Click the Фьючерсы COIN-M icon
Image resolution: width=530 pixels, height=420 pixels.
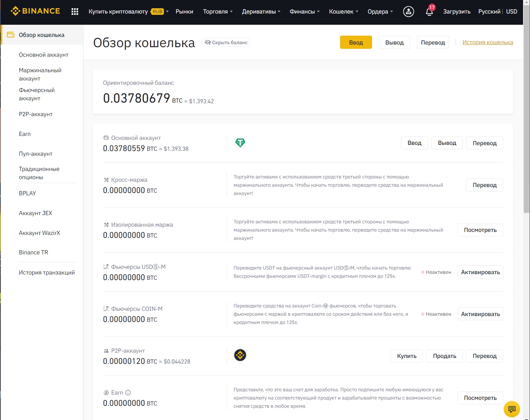click(x=106, y=308)
